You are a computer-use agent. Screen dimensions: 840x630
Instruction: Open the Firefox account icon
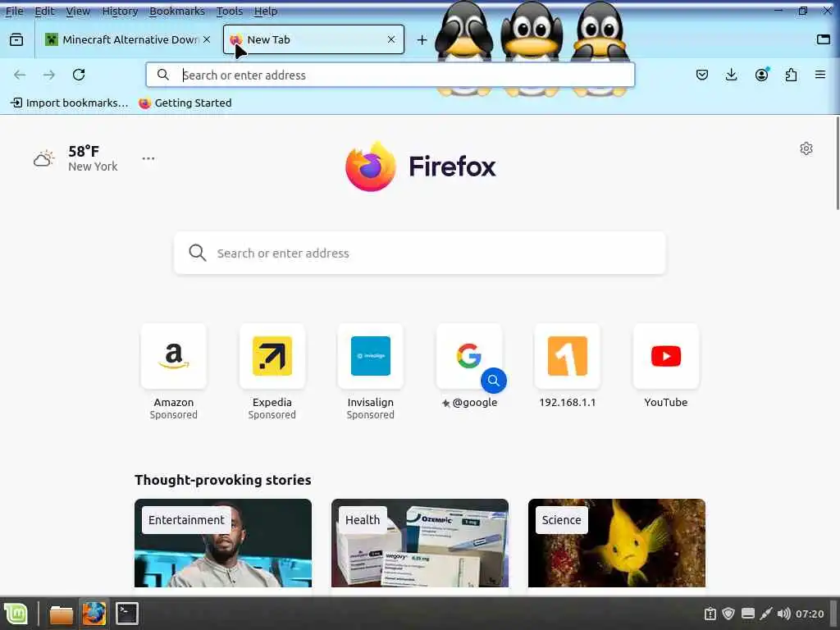[761, 75]
